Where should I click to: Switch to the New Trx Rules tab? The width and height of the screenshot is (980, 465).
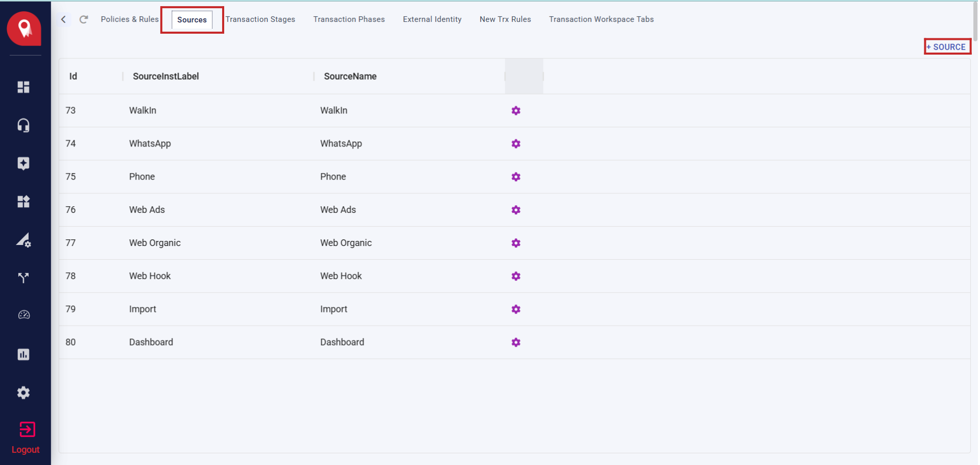[505, 19]
